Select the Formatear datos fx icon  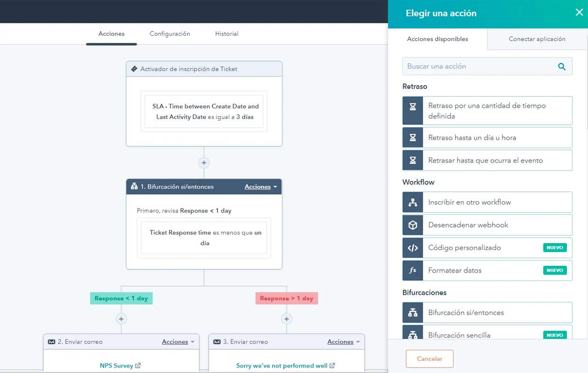pyautogui.click(x=413, y=271)
